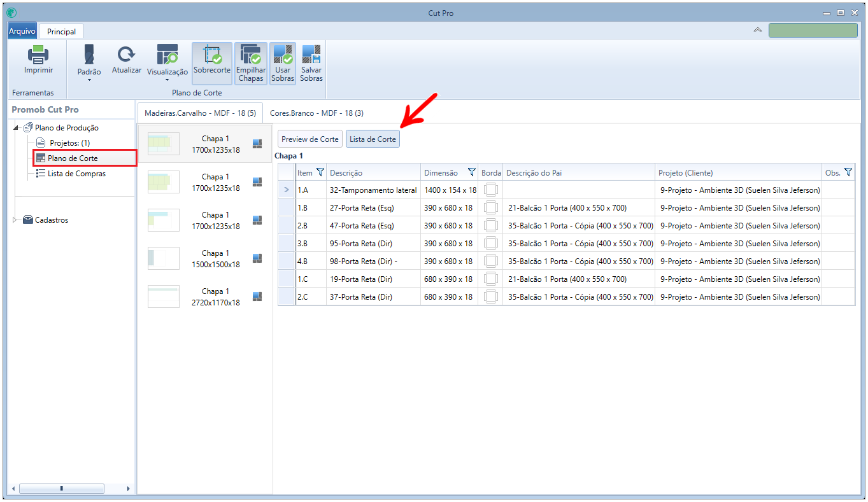Click the Lista de Corte button

[x=373, y=139]
